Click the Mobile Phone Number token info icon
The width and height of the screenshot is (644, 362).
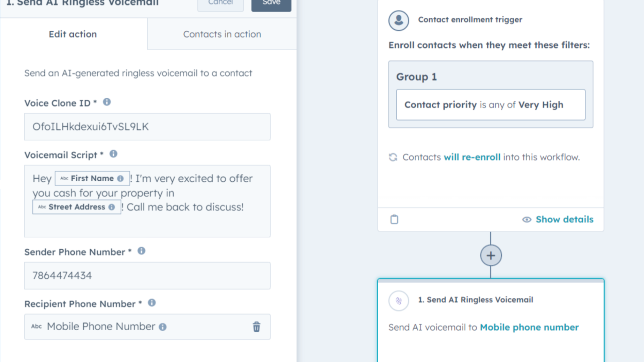point(163,327)
